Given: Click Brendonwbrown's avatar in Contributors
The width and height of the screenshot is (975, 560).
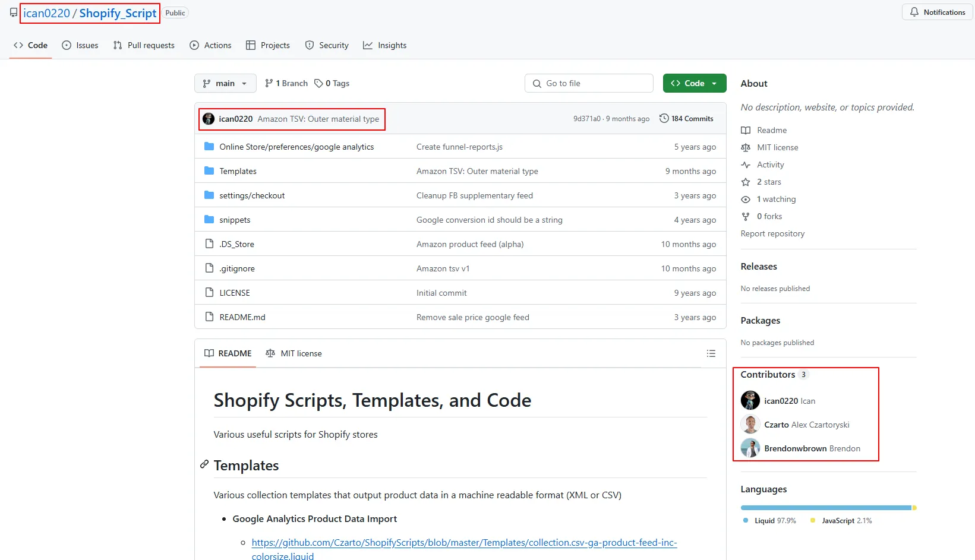Looking at the screenshot, I should point(750,448).
